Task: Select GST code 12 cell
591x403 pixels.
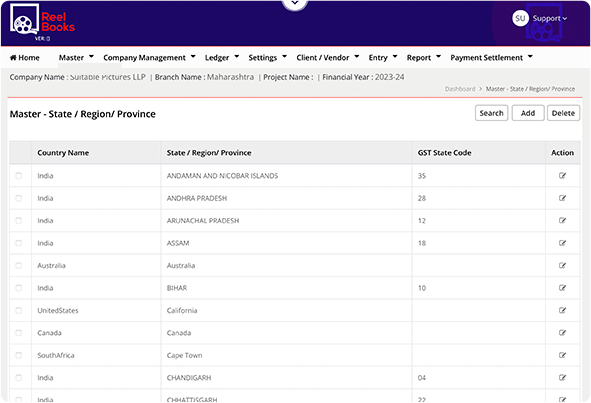Action: coord(422,221)
